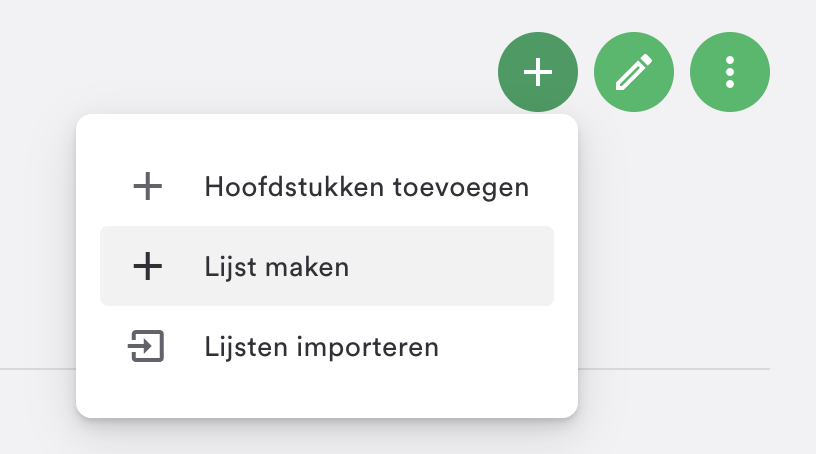Choose Lijsten importeren from the popup menu

click(x=327, y=346)
